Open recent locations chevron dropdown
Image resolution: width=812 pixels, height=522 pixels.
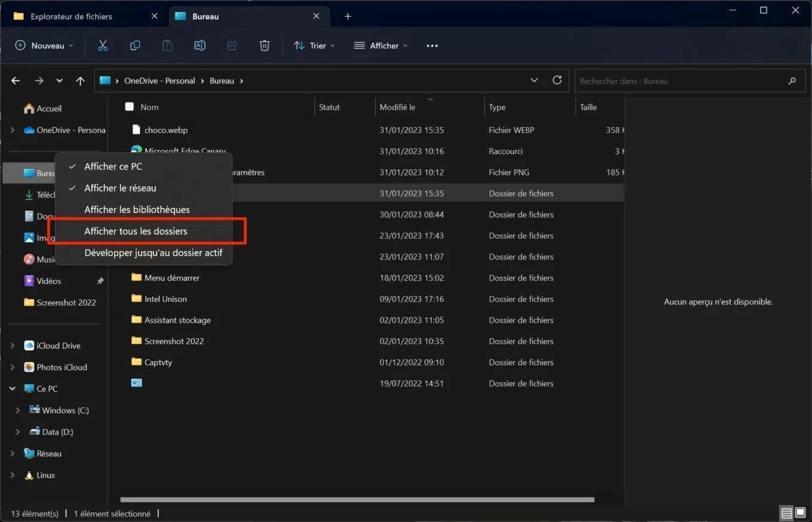click(x=59, y=81)
